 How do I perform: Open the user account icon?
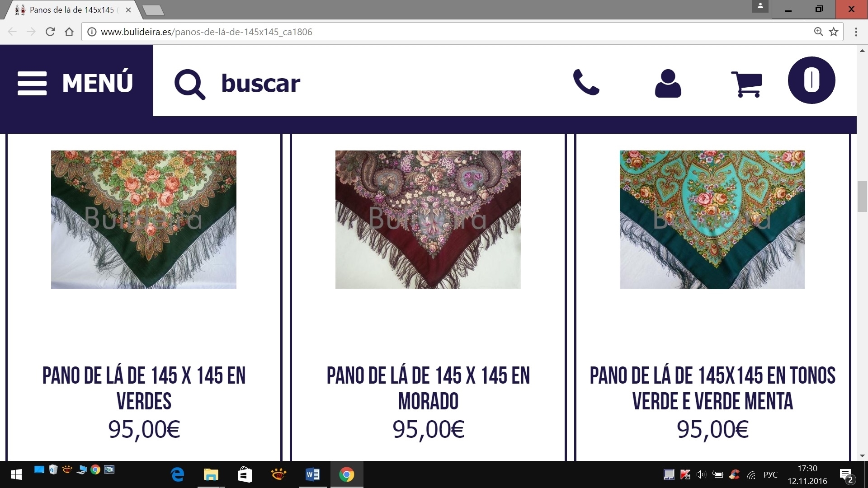(668, 84)
